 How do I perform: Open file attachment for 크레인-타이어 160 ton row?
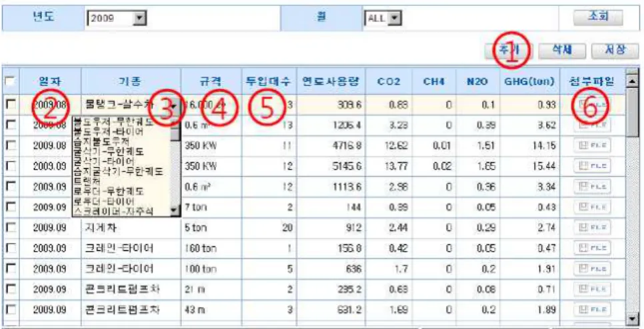592,248
